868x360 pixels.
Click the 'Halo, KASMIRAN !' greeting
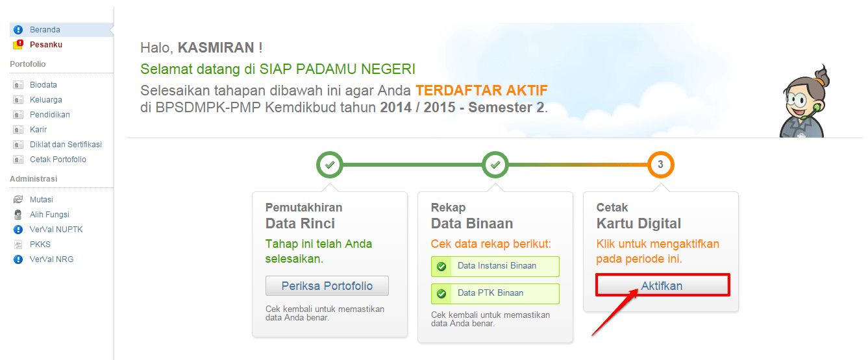[201, 48]
